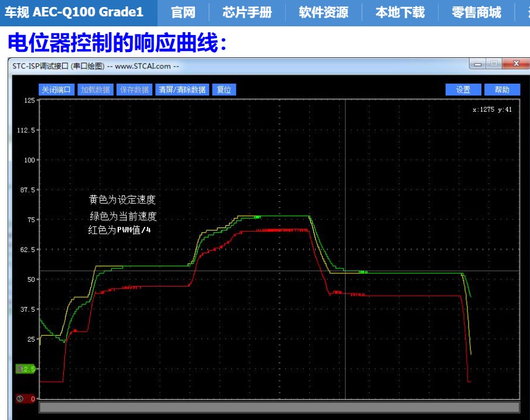530x420 pixels.
Task: Click the red channel 3 marker at 0
Action: pos(26,399)
